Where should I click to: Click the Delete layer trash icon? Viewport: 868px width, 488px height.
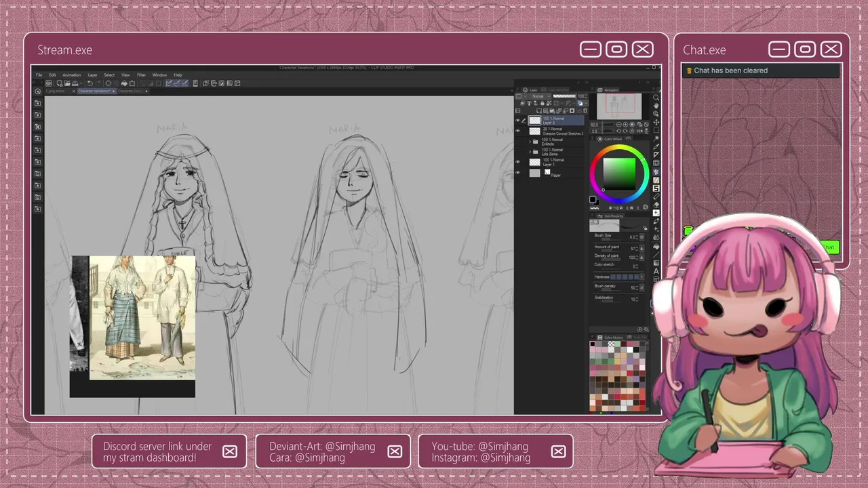pos(585,110)
